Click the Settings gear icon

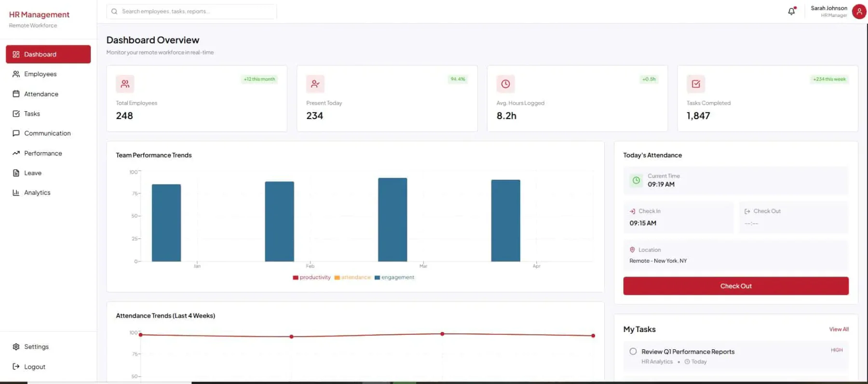[x=16, y=347]
